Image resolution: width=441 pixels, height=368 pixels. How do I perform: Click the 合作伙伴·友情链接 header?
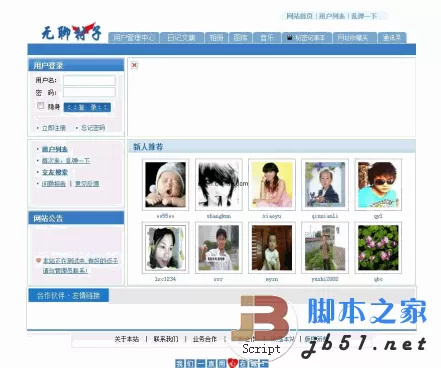68,295
